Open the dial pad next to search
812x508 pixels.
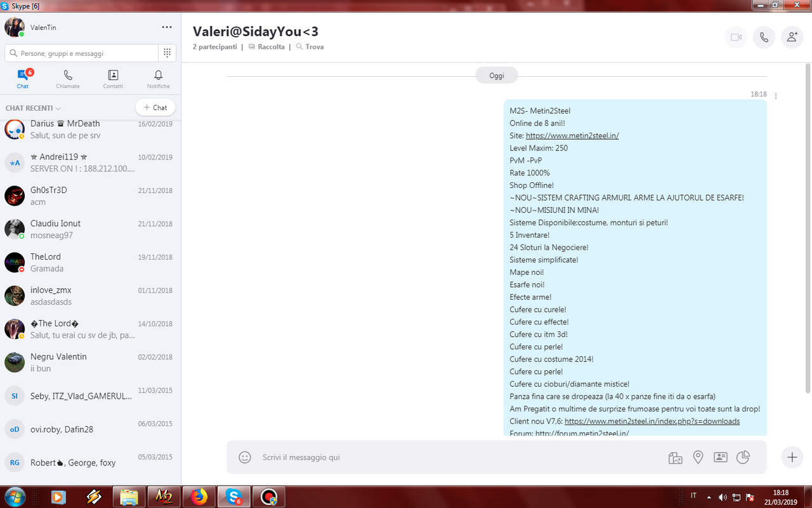(167, 53)
